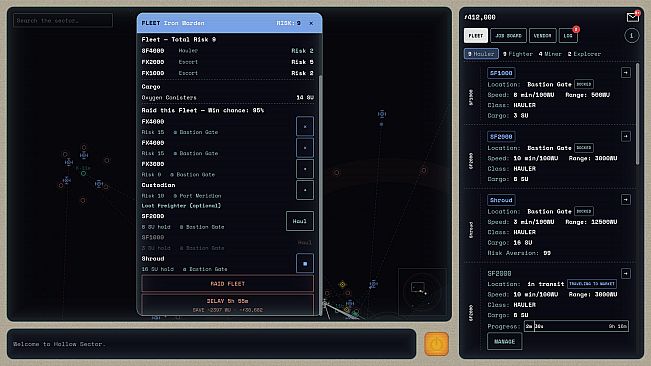
Task: Select the yellow diamond marker on the map
Action: pos(342,284)
